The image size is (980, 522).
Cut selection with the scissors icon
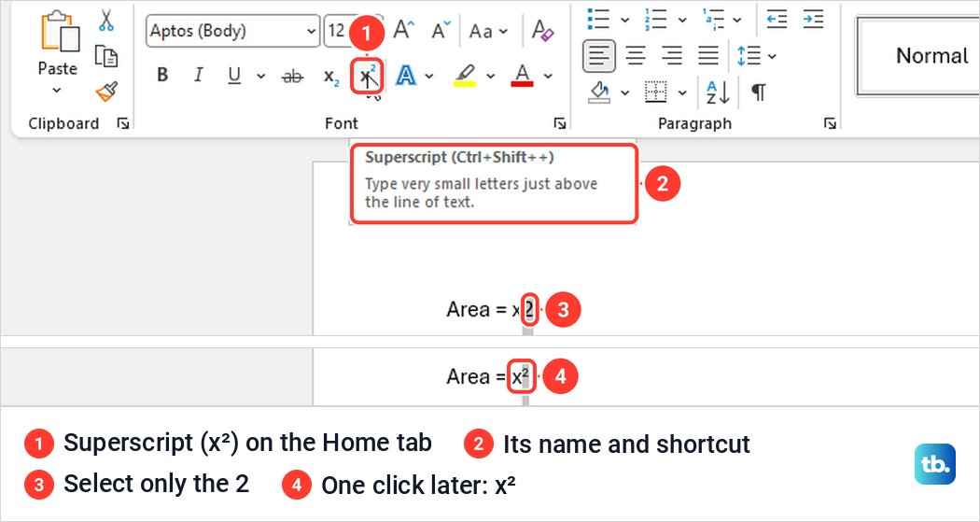pos(106,21)
